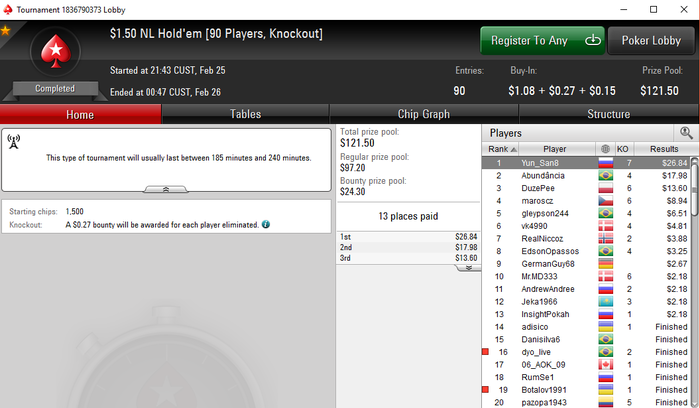700x408 pixels.
Task: Expand the full prize payouts list
Action: (468, 268)
